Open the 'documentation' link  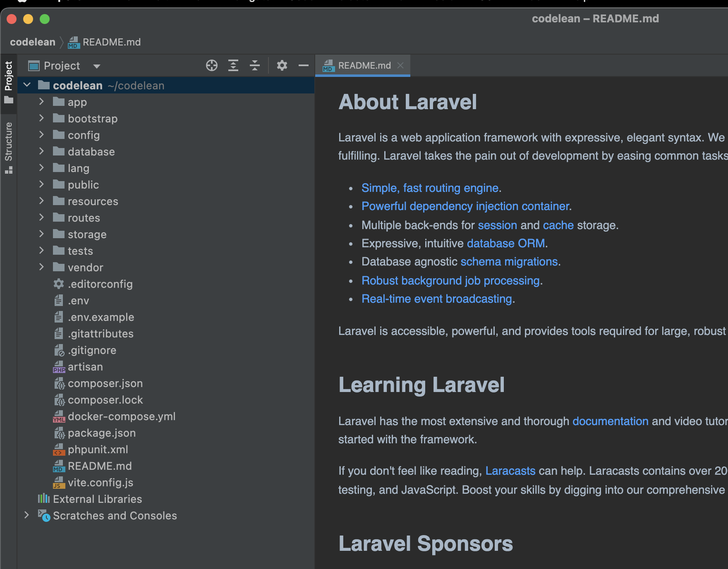pos(611,421)
